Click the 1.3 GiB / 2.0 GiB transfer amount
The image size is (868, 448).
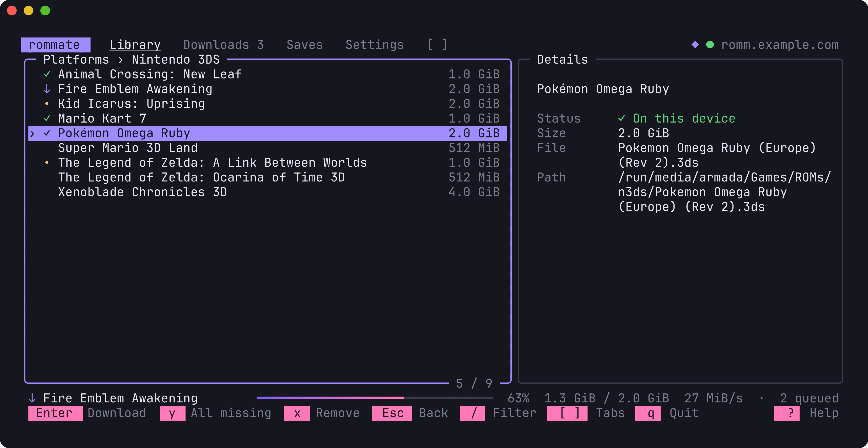pyautogui.click(x=607, y=398)
